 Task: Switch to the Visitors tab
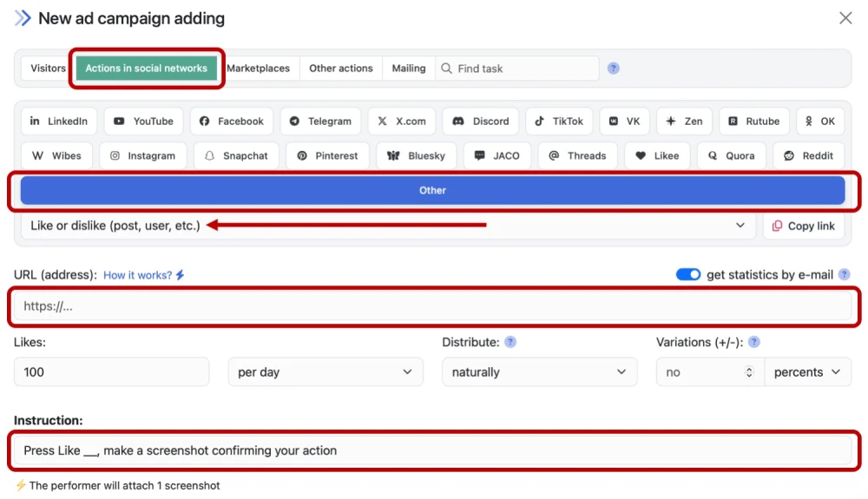(48, 69)
